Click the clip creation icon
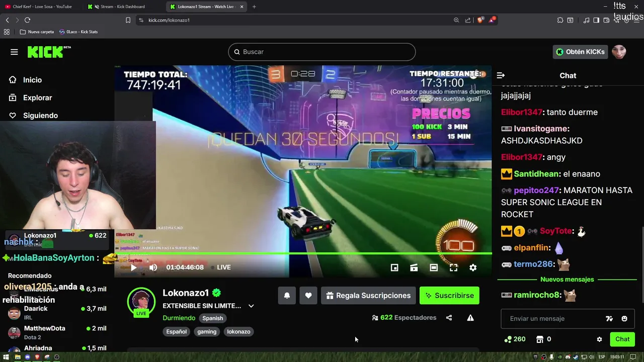Screen dimensions: 644x362 (x=414, y=267)
